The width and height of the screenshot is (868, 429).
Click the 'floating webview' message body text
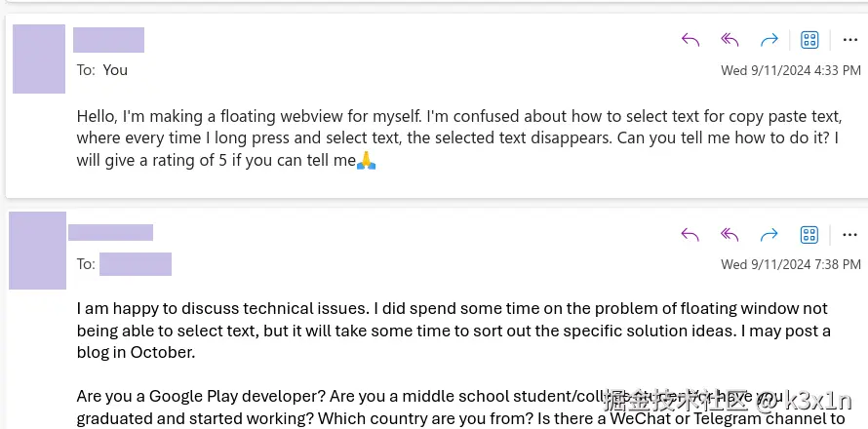458,138
